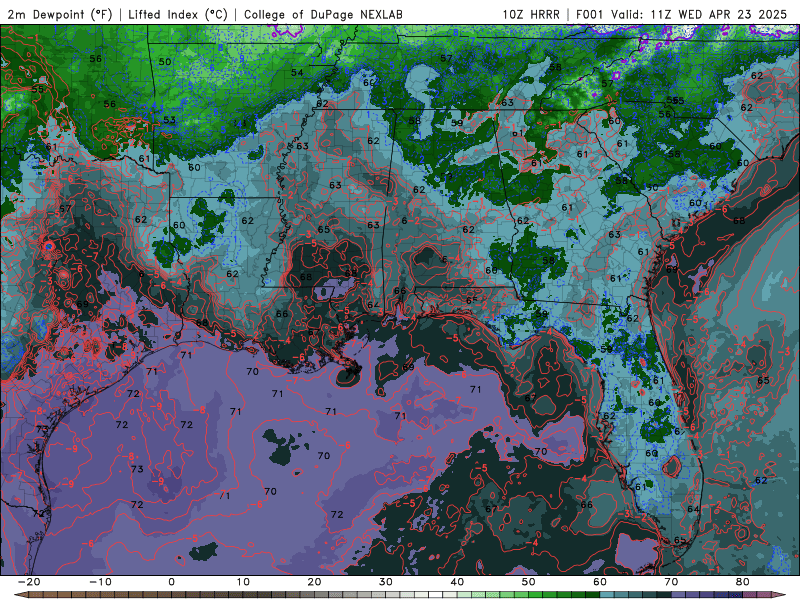Click the "10" color bar label
This screenshot has height=600, width=800.
[x=243, y=582]
